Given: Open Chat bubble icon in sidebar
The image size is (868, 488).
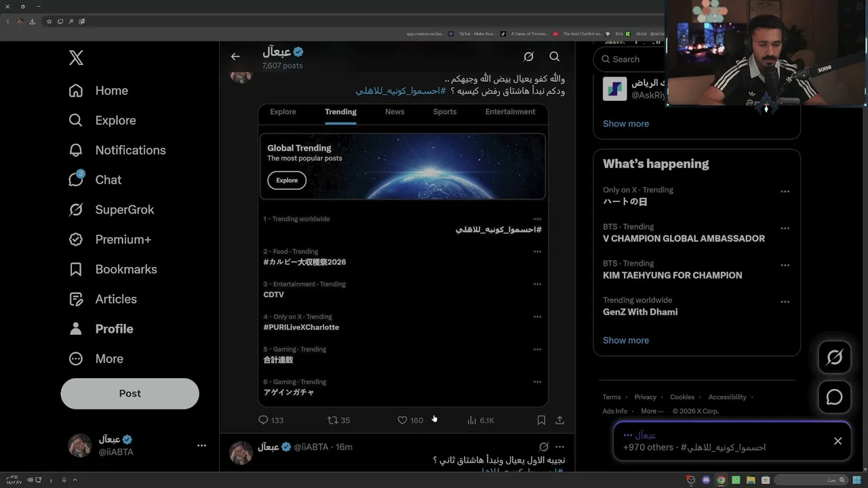Looking at the screenshot, I should coord(76,180).
